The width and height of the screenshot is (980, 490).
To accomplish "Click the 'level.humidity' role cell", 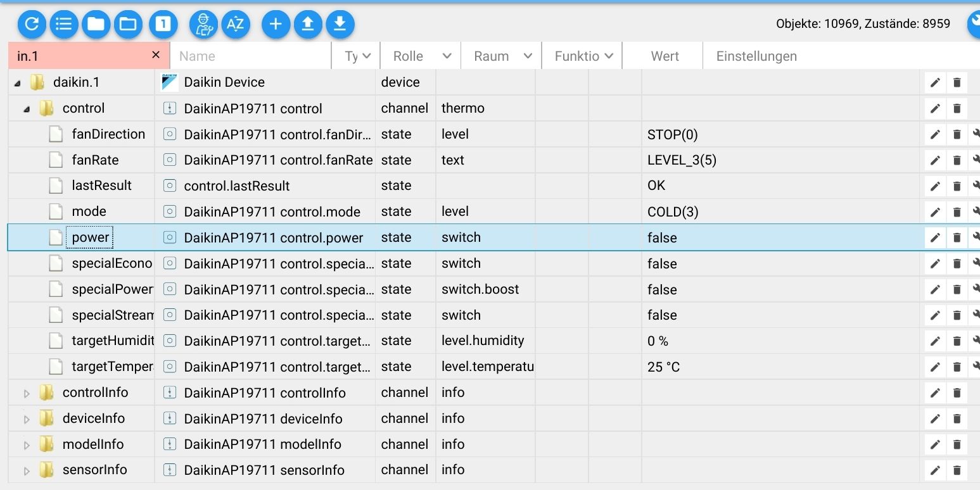I will [x=483, y=341].
